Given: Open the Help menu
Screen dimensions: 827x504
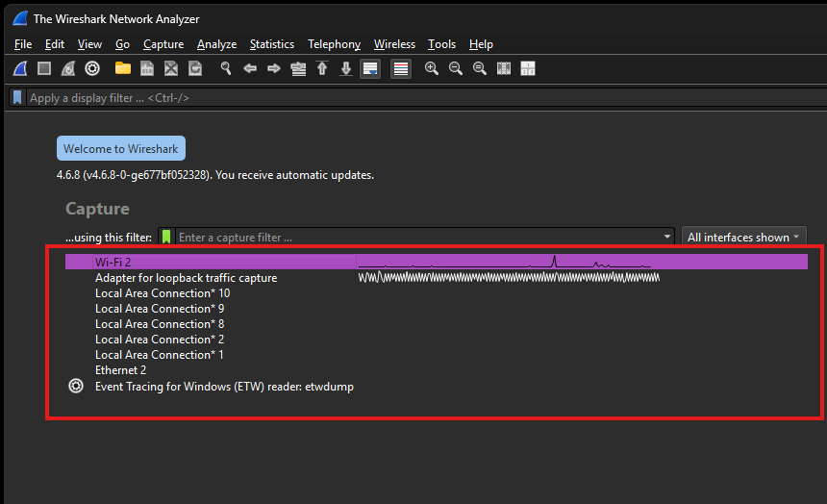Looking at the screenshot, I should [481, 44].
